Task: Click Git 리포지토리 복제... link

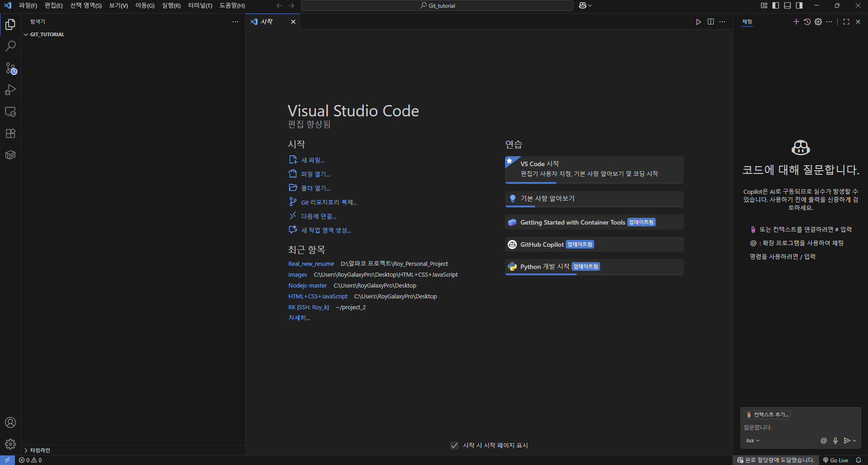Action: [x=323, y=202]
